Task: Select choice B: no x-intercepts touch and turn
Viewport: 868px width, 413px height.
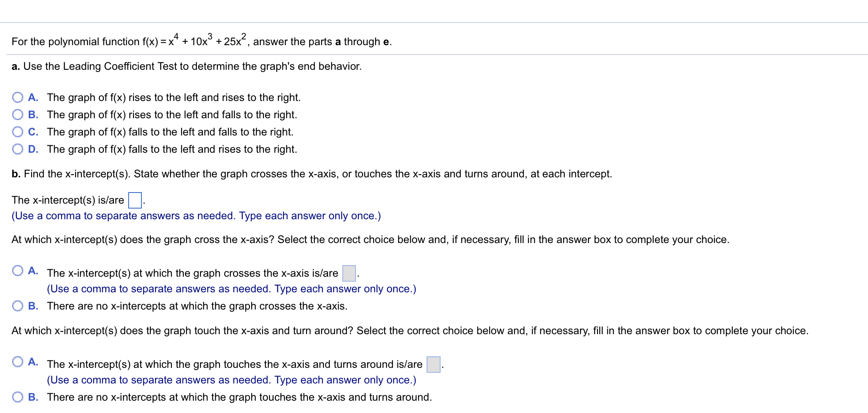Action: pyautogui.click(x=18, y=397)
